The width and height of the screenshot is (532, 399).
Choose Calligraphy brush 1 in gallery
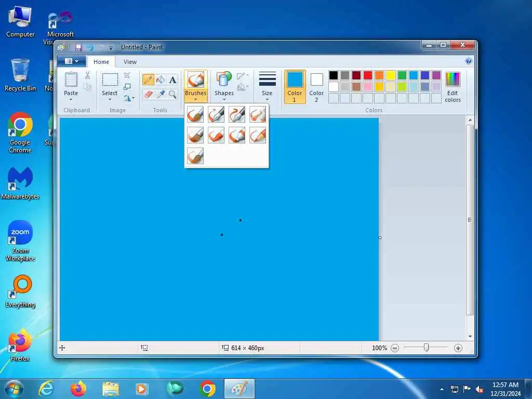pyautogui.click(x=216, y=114)
